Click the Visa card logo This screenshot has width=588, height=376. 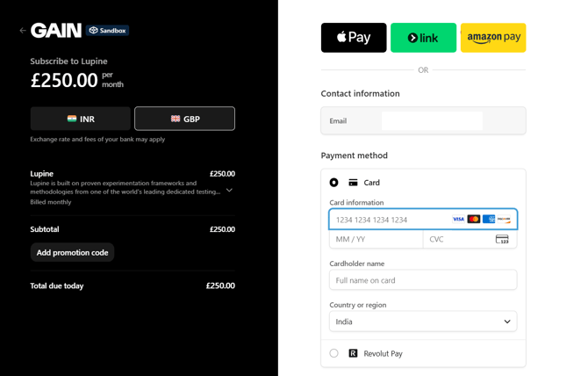coord(458,219)
